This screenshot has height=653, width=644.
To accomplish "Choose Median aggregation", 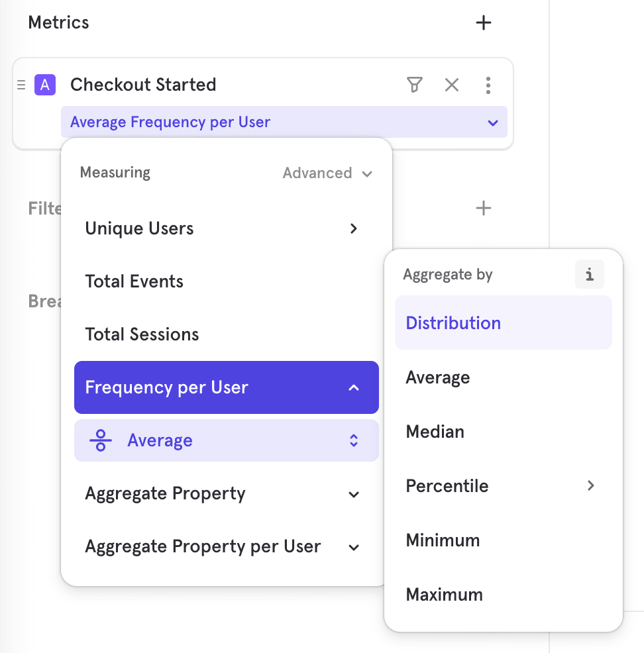I will tap(435, 432).
